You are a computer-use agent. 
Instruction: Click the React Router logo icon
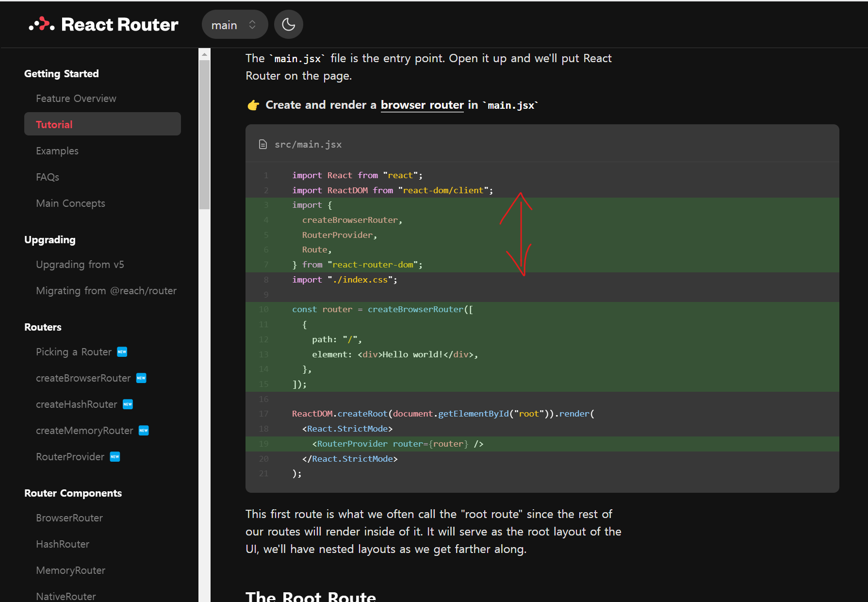tap(42, 24)
